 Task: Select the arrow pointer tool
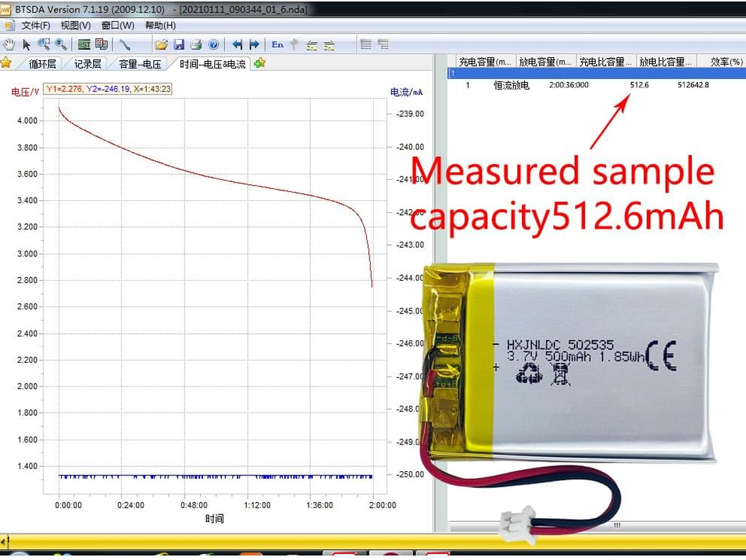coord(27,44)
